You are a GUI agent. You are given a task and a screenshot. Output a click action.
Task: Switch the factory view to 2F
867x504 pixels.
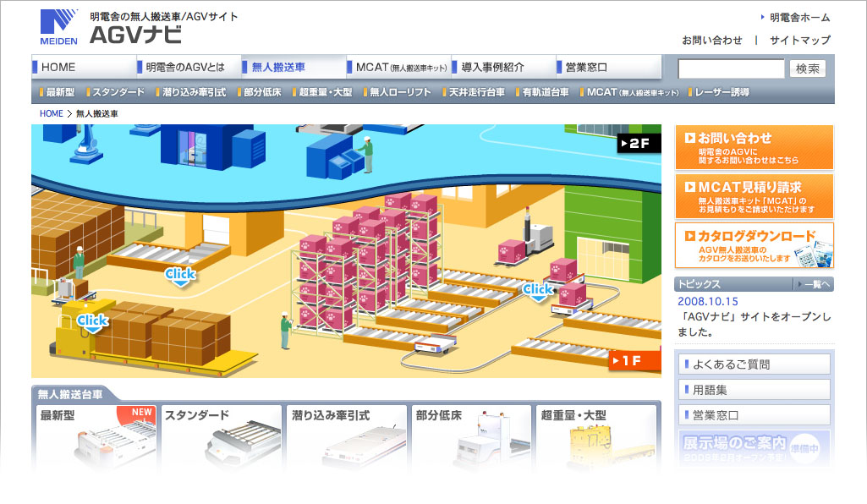[639, 144]
